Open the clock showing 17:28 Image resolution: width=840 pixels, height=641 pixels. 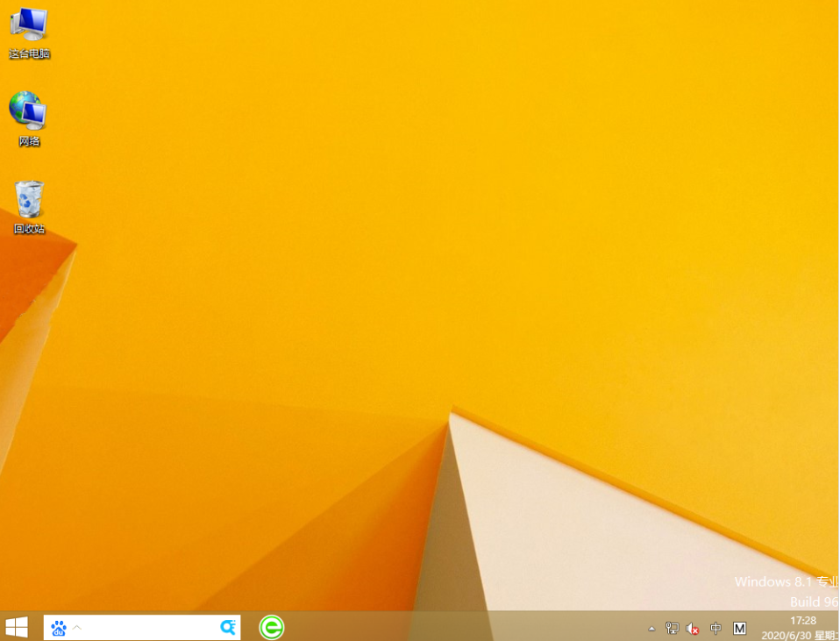pos(802,621)
